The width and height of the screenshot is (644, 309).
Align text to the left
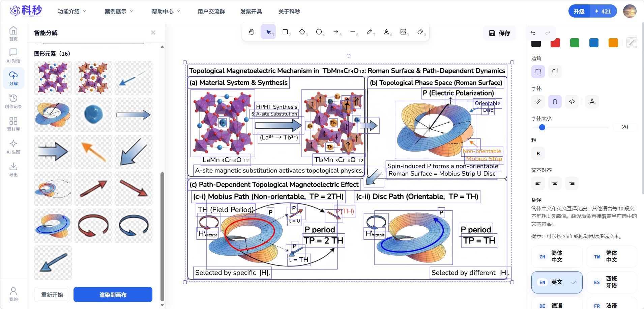[x=538, y=183]
